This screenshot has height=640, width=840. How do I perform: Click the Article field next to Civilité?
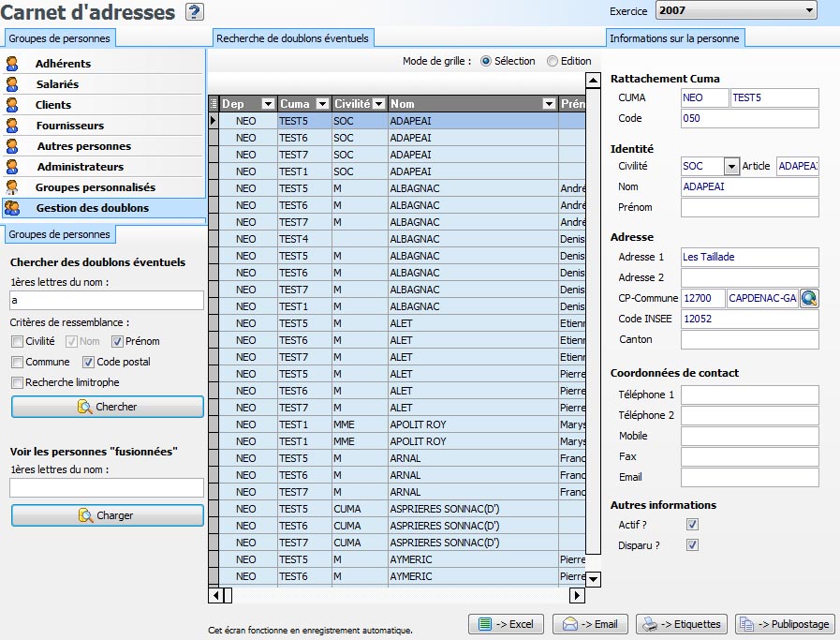[x=798, y=166]
